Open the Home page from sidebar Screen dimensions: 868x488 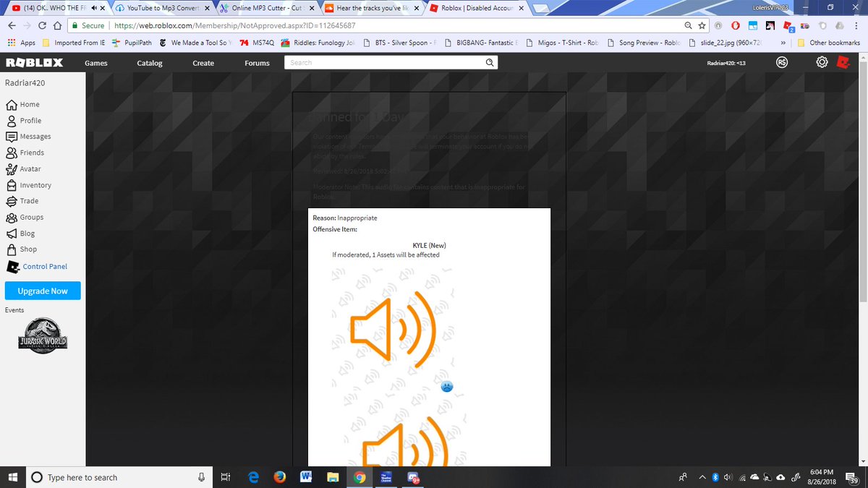(x=23, y=104)
